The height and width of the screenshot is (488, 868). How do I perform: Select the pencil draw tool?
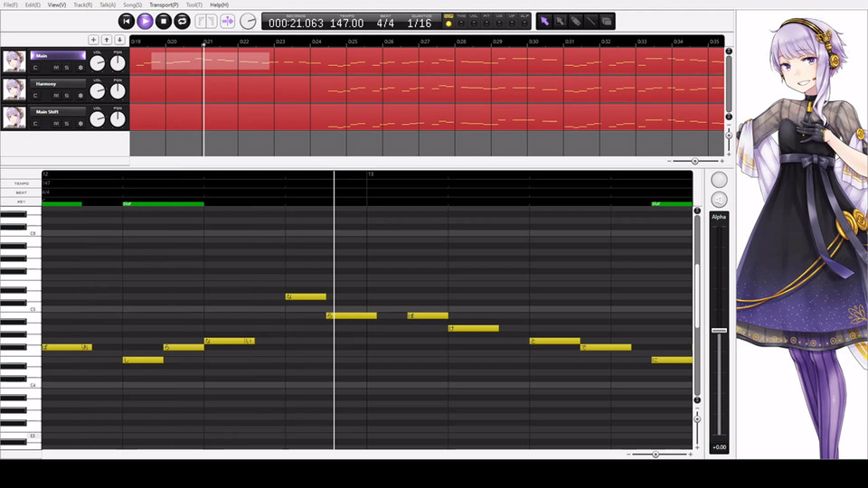[x=576, y=21]
